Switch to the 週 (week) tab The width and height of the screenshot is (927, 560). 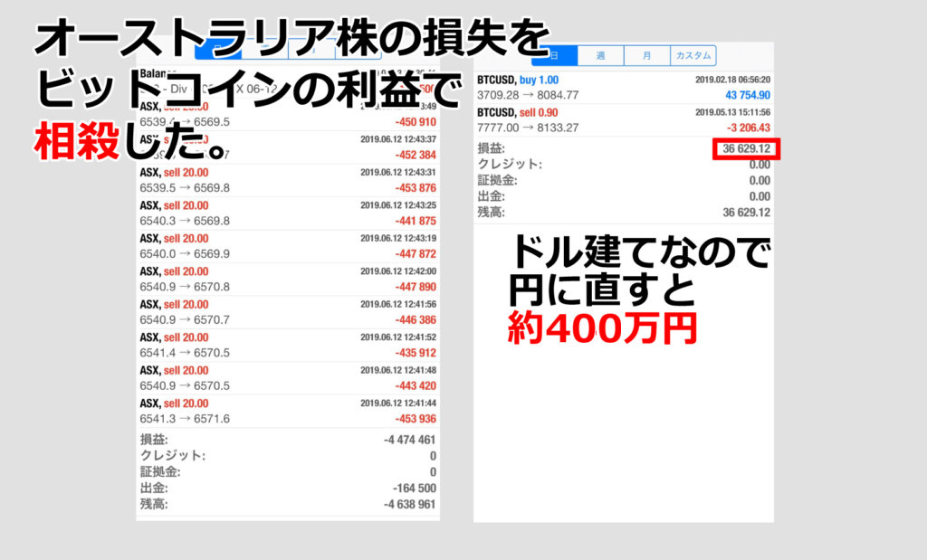(x=600, y=55)
